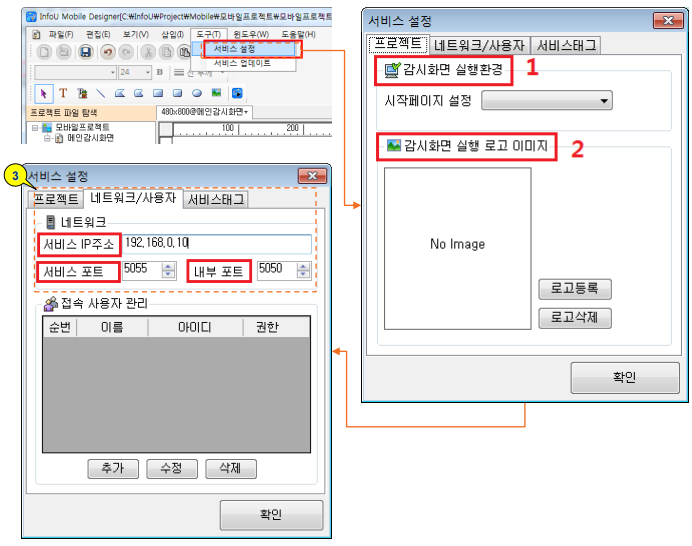Click the Open project toolbar icon
The height and width of the screenshot is (546, 692).
point(64,52)
